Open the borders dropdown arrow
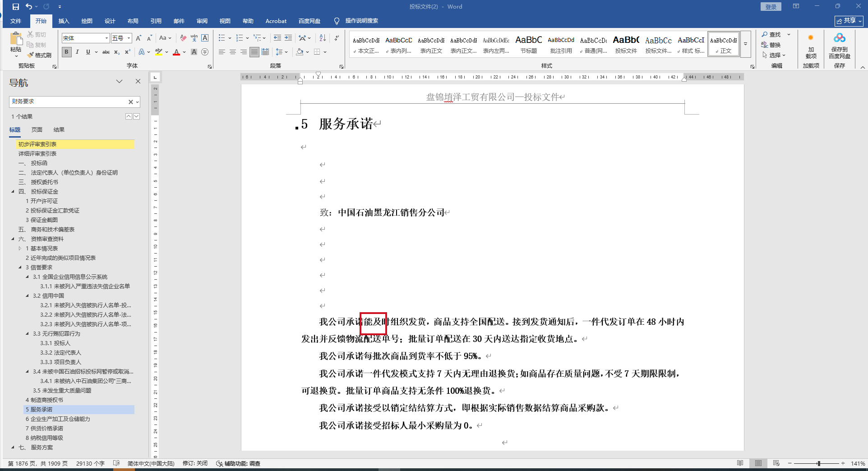The width and height of the screenshot is (868, 471). coord(325,52)
